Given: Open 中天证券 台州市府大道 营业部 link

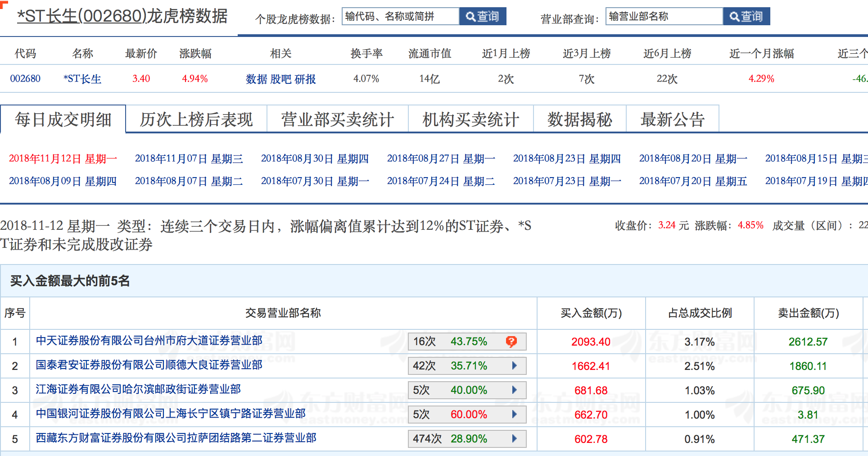Looking at the screenshot, I should point(149,341).
